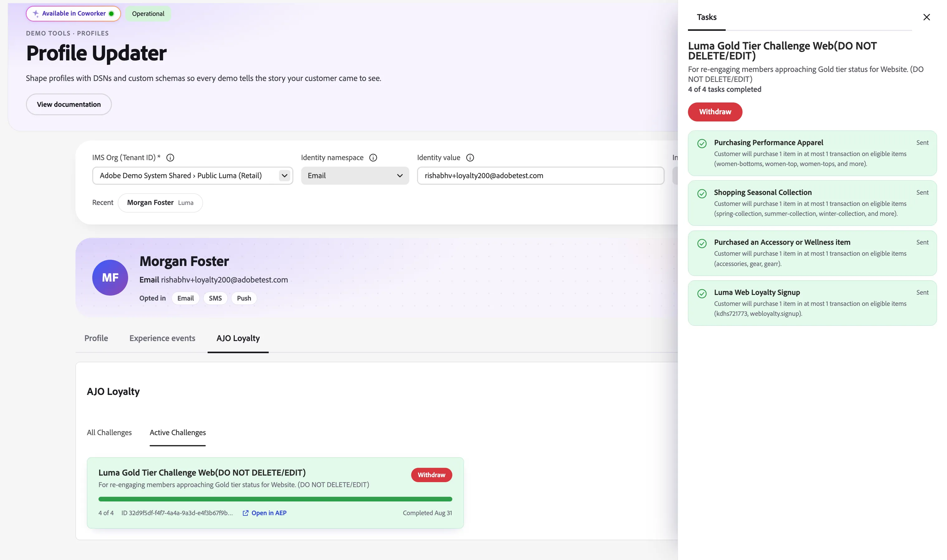The image size is (947, 560).
Task: Click View documentation button
Action: coord(69,105)
